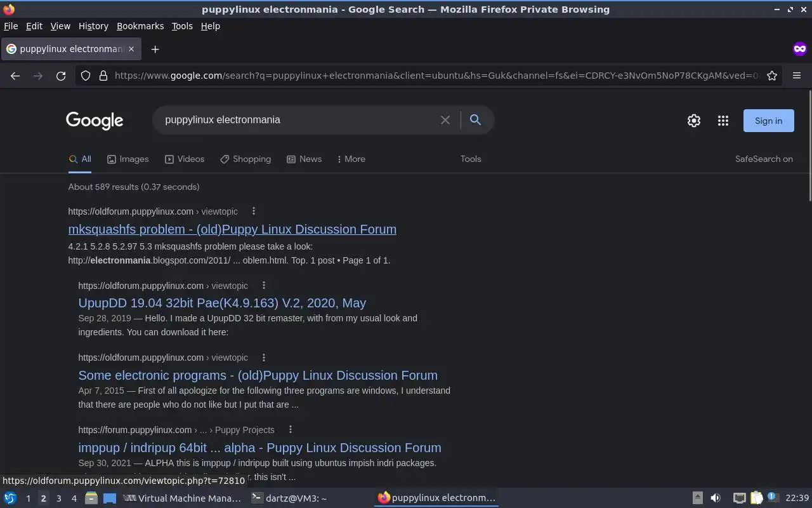812x508 pixels.
Task: View site security via the padlock icon
Action: tap(103, 76)
